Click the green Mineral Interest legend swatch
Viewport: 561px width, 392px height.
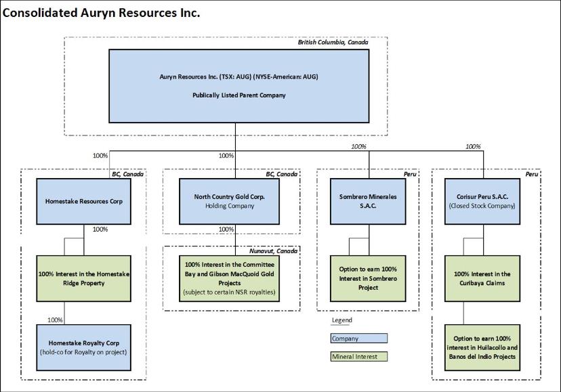(358, 356)
